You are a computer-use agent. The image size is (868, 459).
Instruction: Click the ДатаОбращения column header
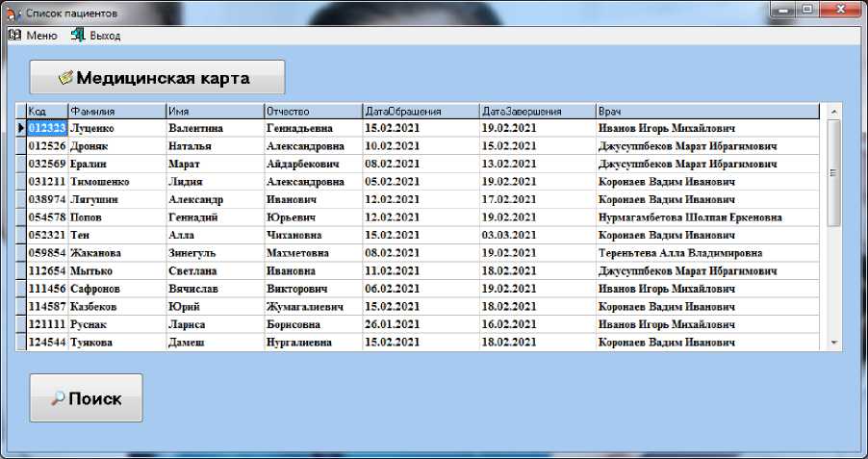(x=421, y=112)
